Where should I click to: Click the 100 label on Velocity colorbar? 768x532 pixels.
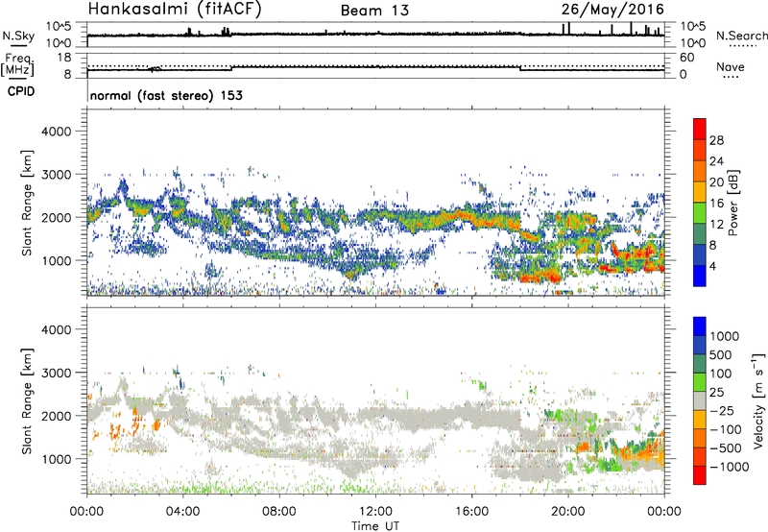point(720,374)
